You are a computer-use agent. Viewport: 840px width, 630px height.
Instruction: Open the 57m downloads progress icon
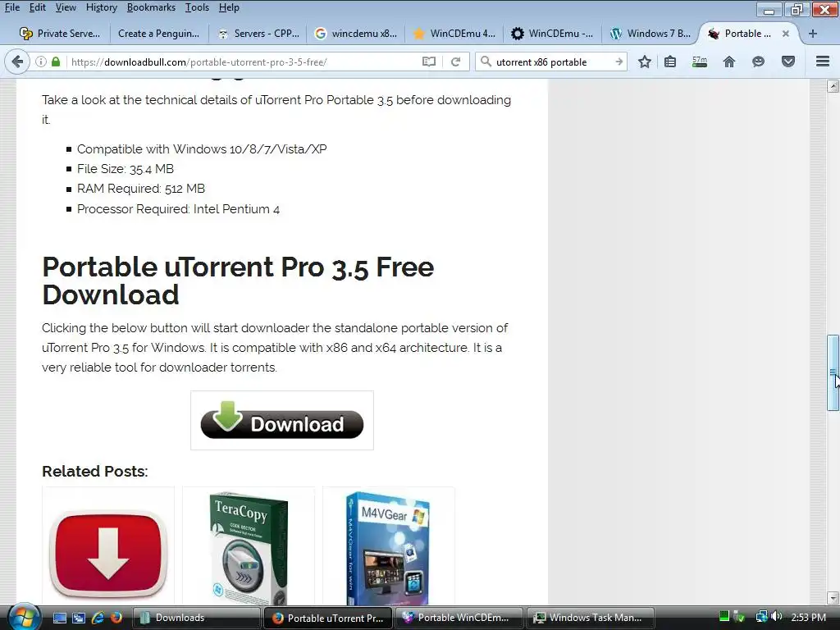[699, 62]
